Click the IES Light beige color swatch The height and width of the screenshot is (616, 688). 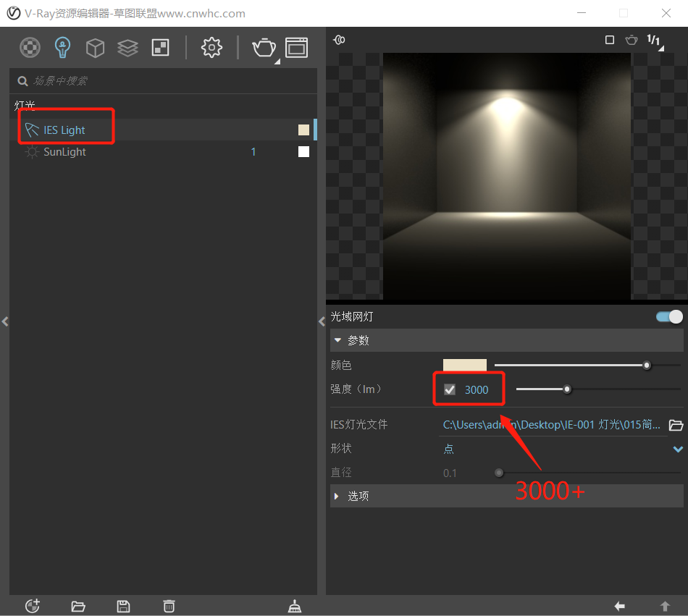[x=303, y=130]
